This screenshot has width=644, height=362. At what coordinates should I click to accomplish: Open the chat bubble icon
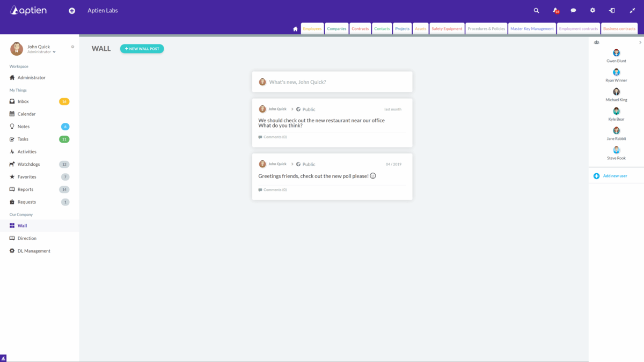click(573, 10)
